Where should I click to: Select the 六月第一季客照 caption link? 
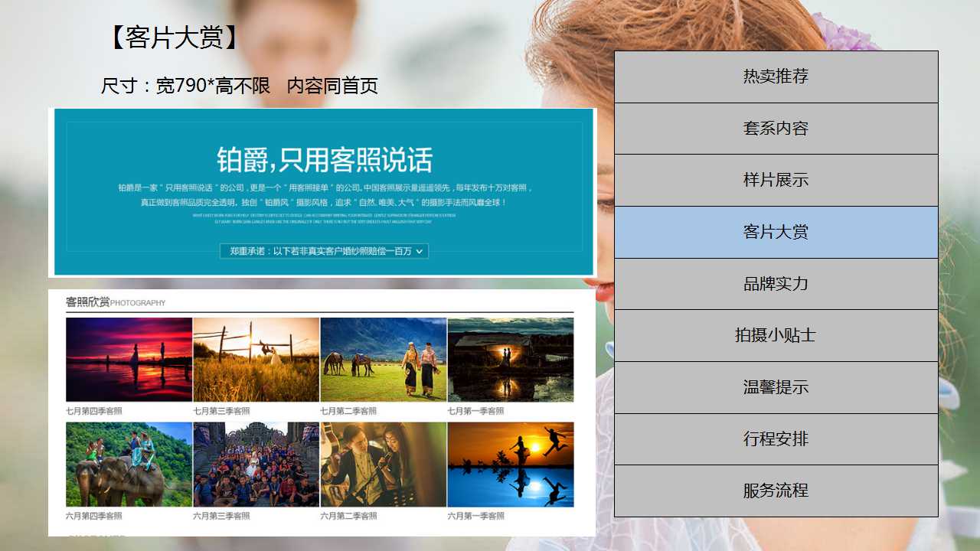point(475,516)
